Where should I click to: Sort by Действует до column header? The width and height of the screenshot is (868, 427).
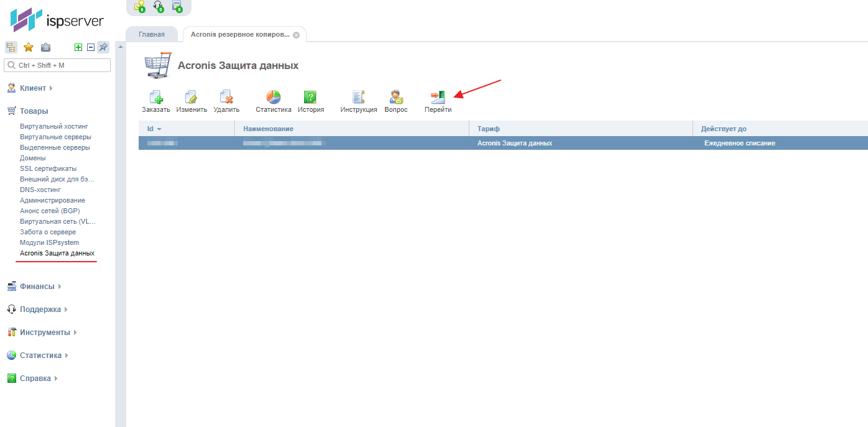coord(780,129)
